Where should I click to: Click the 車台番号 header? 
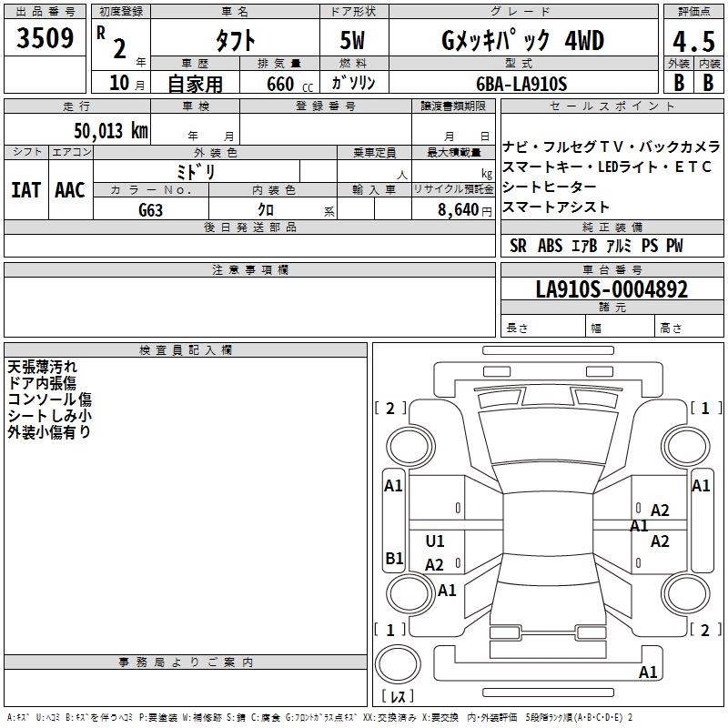(612, 269)
